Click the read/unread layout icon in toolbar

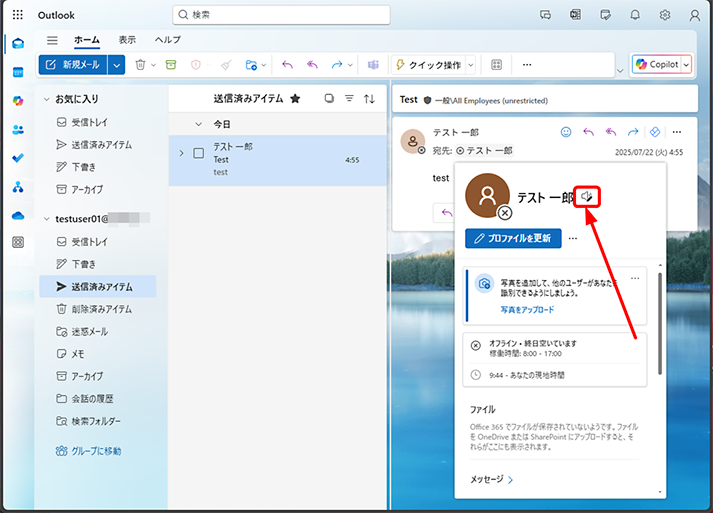(497, 65)
